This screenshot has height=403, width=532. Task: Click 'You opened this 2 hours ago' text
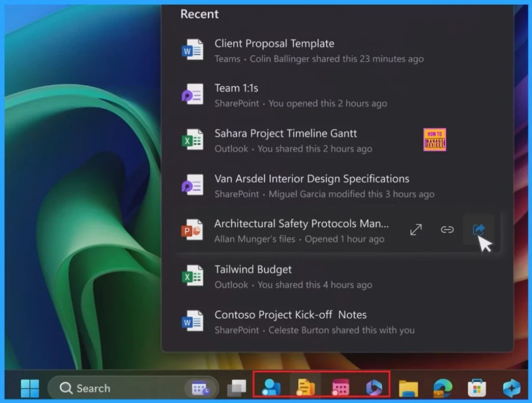pyautogui.click(x=328, y=103)
